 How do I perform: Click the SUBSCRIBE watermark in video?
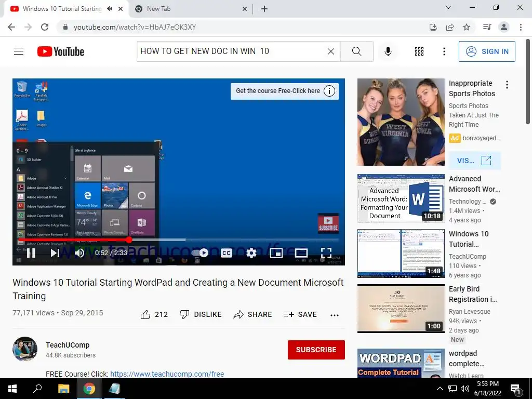pyautogui.click(x=328, y=223)
